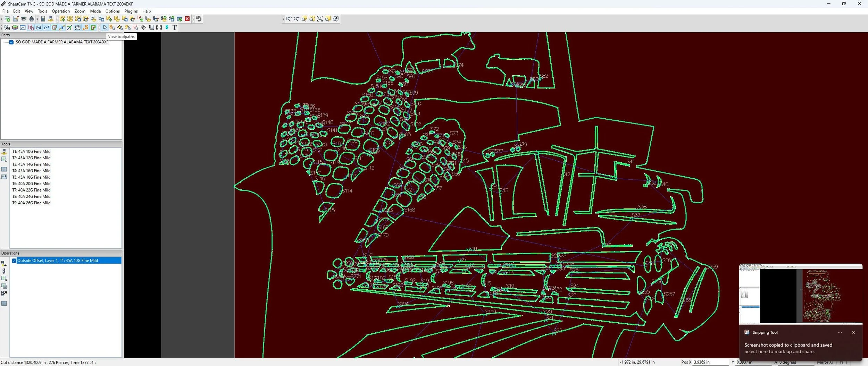Click the S168 start point label on drawing

(409, 210)
